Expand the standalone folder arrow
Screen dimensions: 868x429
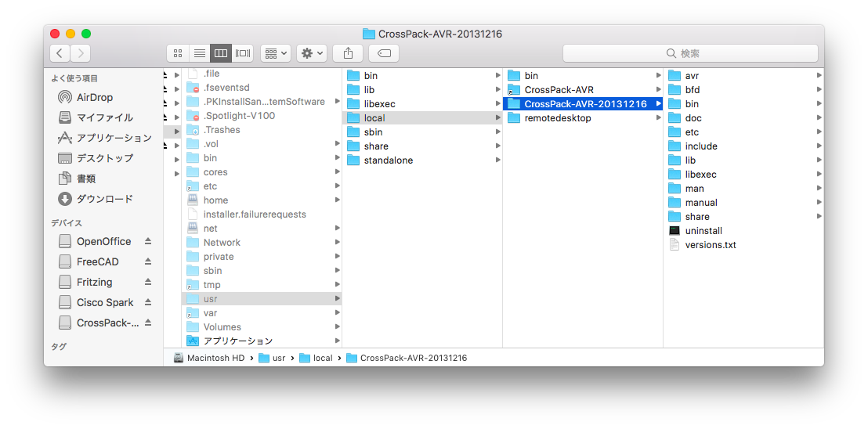click(x=498, y=160)
